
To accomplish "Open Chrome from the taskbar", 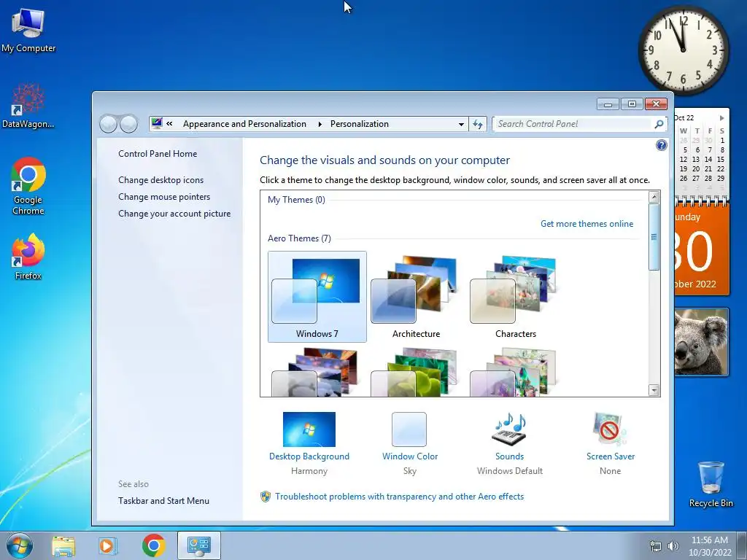I will click(153, 545).
